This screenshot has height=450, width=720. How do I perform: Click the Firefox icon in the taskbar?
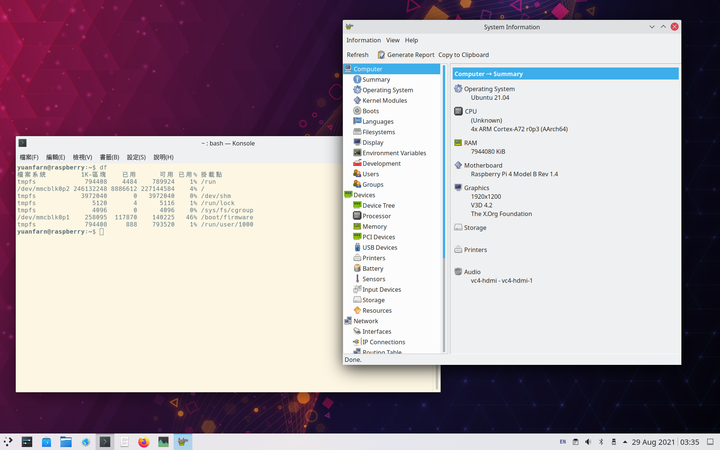pyautogui.click(x=142, y=441)
